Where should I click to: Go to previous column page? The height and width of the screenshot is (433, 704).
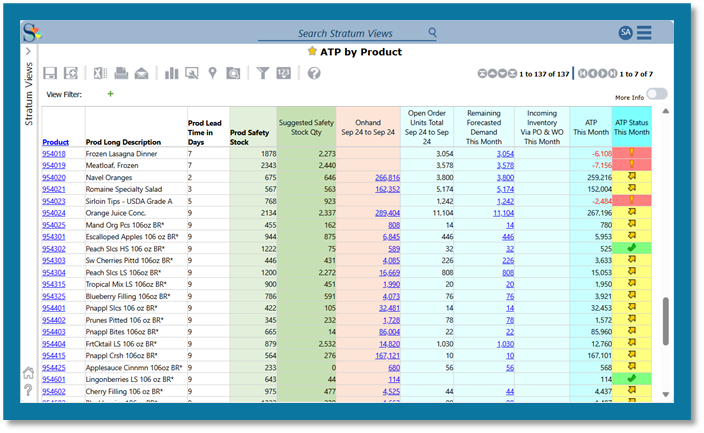click(x=592, y=73)
